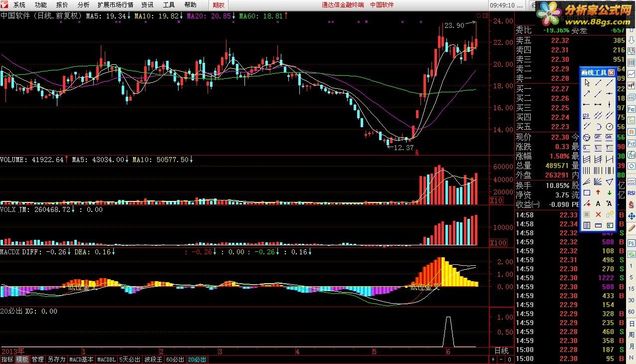Select the 指标 tab at bottom

[7, 360]
